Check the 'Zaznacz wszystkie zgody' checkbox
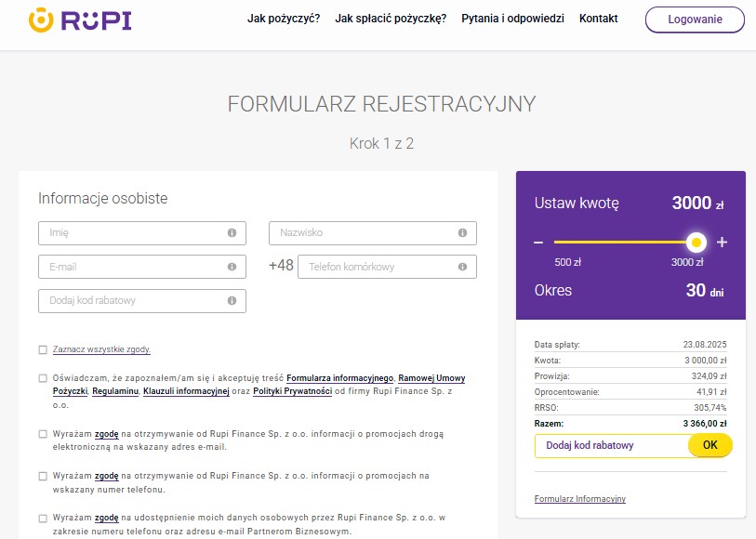Image resolution: width=756 pixels, height=539 pixels. 43,349
